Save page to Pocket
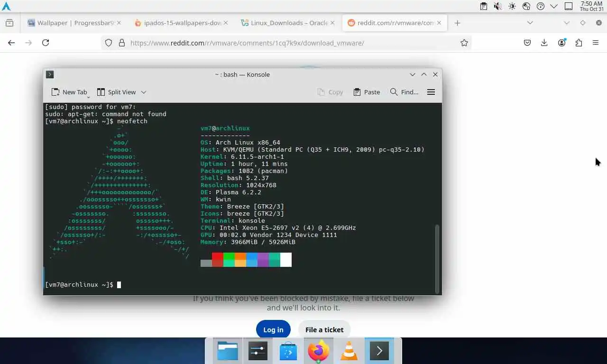The width and height of the screenshot is (607, 364). (x=527, y=43)
